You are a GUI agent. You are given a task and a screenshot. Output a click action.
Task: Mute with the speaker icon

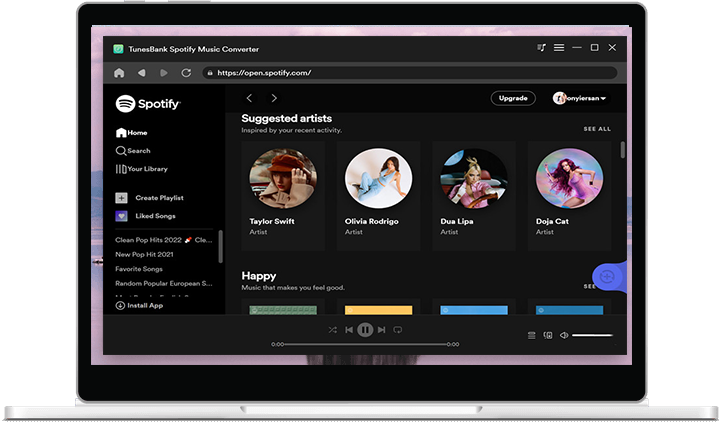(564, 335)
